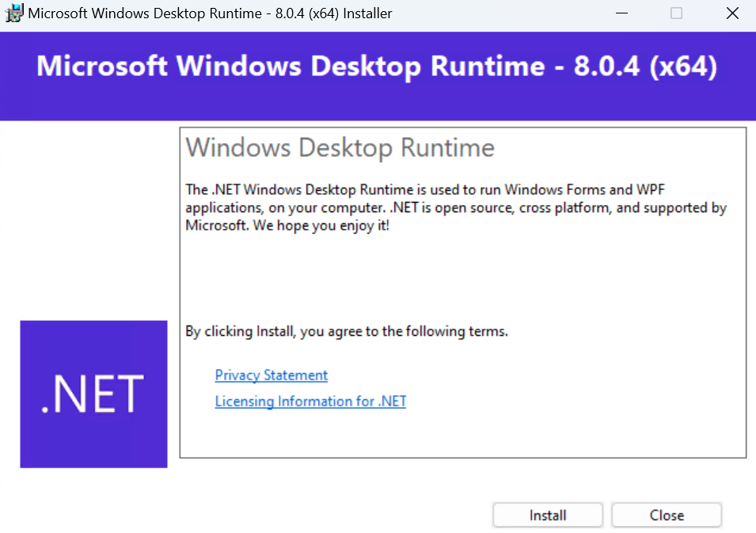Click the purple banner title text
The image size is (756, 533).
377,66
